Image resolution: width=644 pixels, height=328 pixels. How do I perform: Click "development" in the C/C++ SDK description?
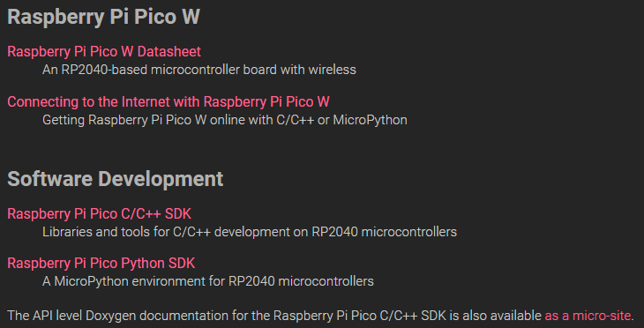click(x=251, y=233)
